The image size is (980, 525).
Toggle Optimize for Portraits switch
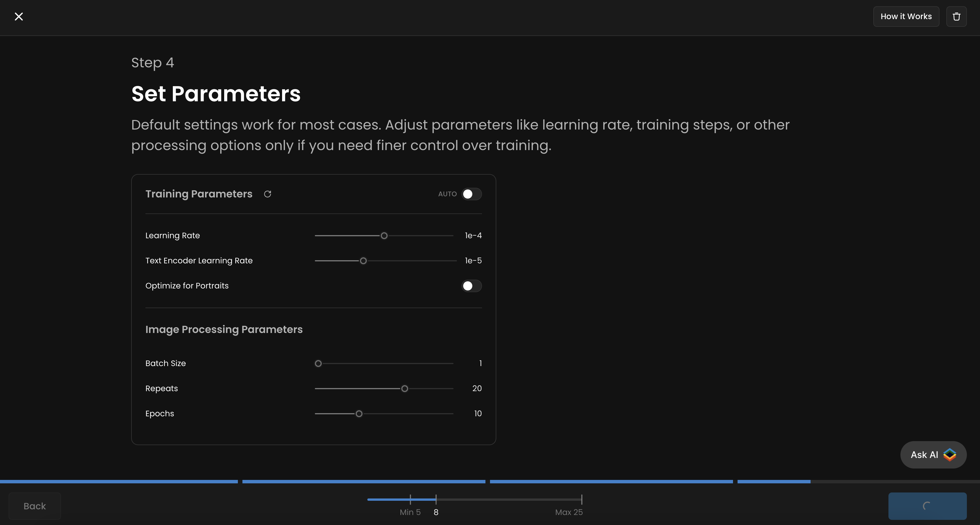pyautogui.click(x=471, y=286)
